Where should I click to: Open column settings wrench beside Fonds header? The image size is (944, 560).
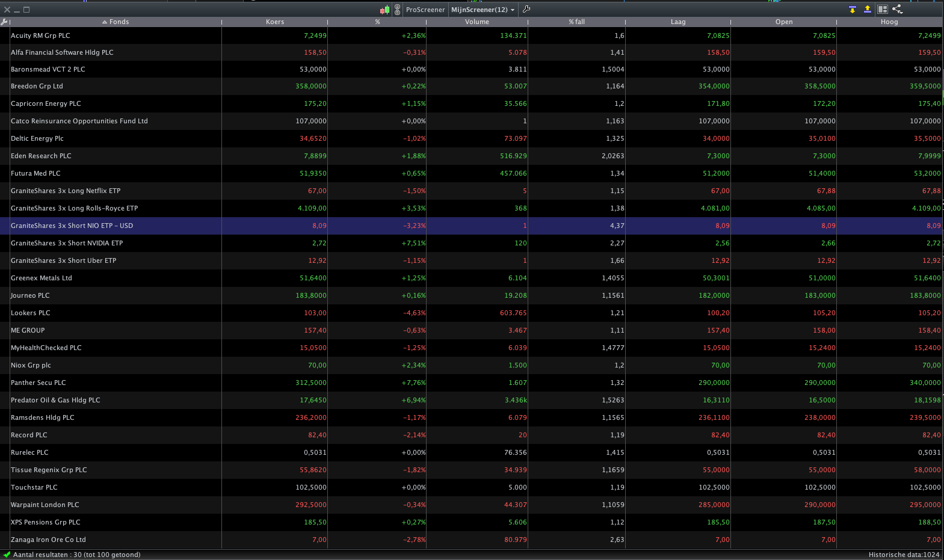pyautogui.click(x=4, y=22)
